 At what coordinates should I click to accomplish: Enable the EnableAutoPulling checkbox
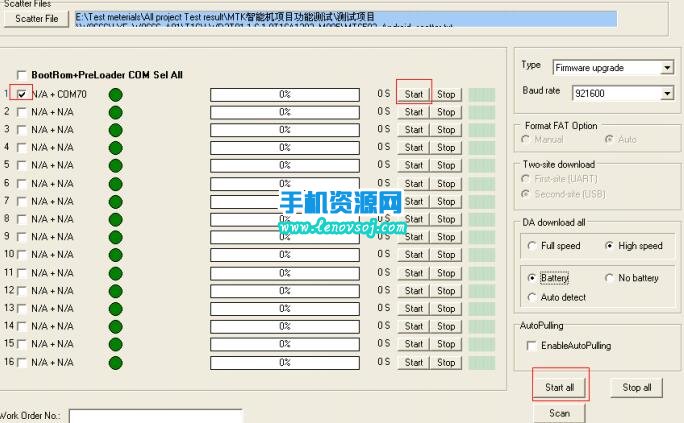pos(532,346)
